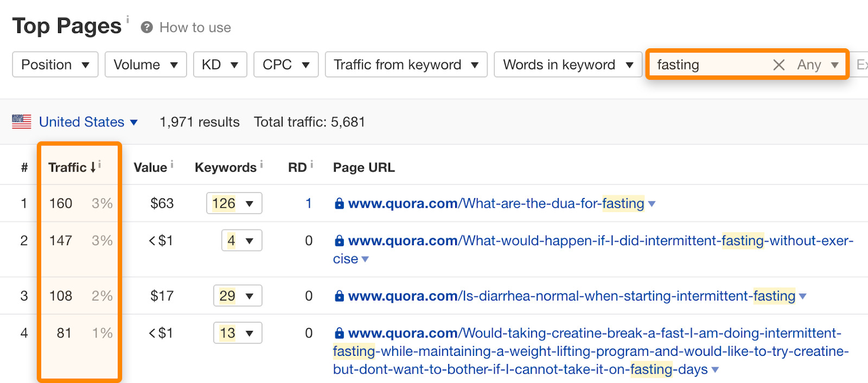Viewport: 868px width, 383px height.
Task: Expand Words in keyword filter
Action: (x=567, y=65)
